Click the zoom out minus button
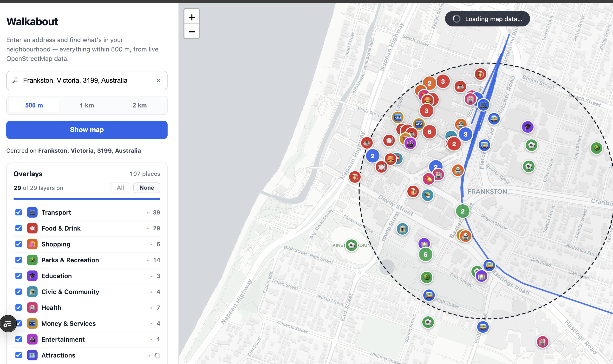 point(192,31)
